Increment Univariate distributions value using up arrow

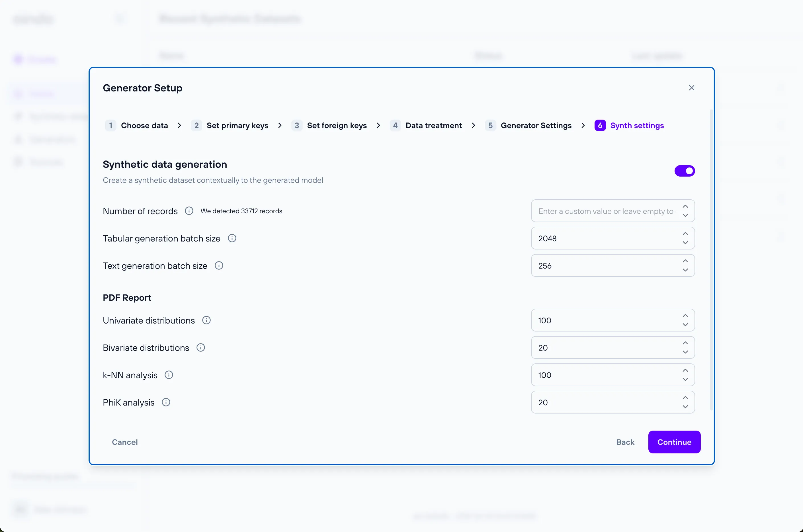coord(685,316)
